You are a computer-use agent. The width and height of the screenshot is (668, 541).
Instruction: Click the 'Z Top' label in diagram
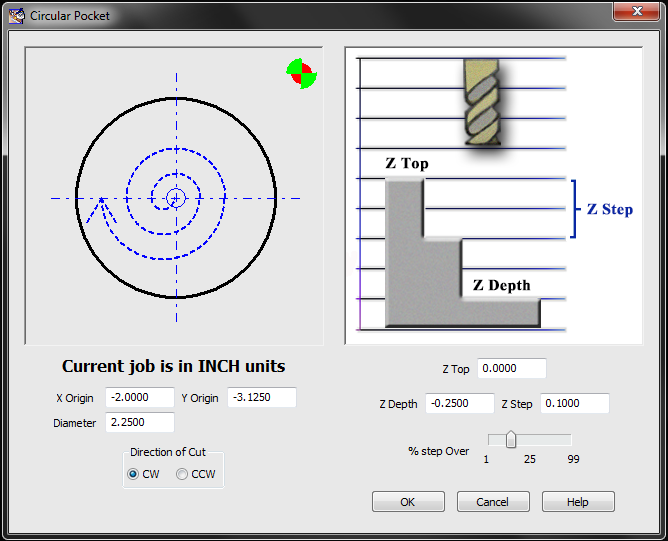click(x=407, y=163)
